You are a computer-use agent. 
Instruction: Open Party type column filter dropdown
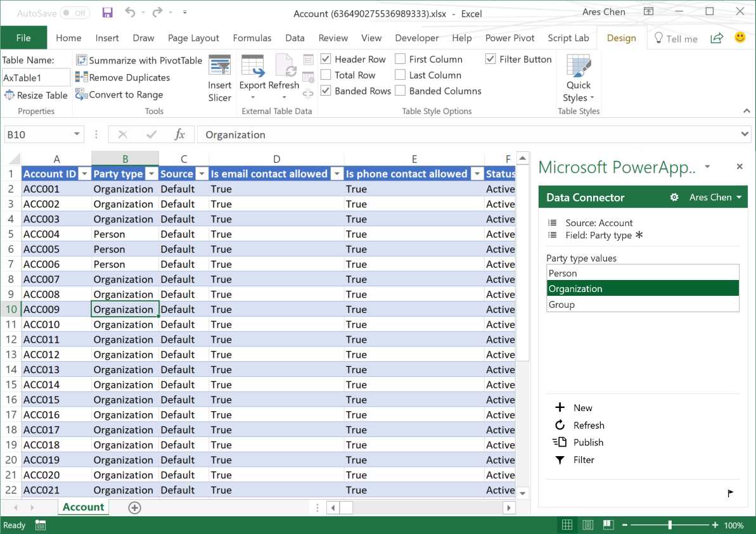[x=151, y=174]
